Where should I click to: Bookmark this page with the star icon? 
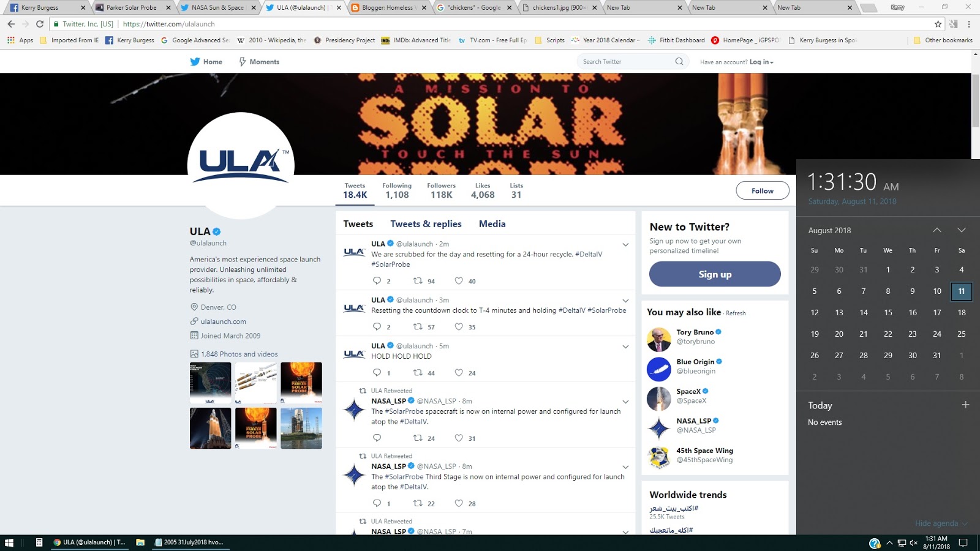(938, 24)
